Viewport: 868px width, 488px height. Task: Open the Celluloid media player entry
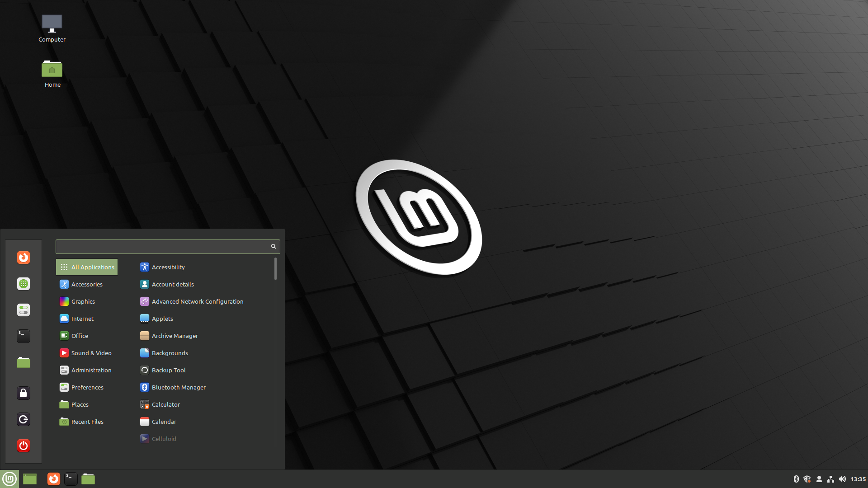click(x=163, y=438)
